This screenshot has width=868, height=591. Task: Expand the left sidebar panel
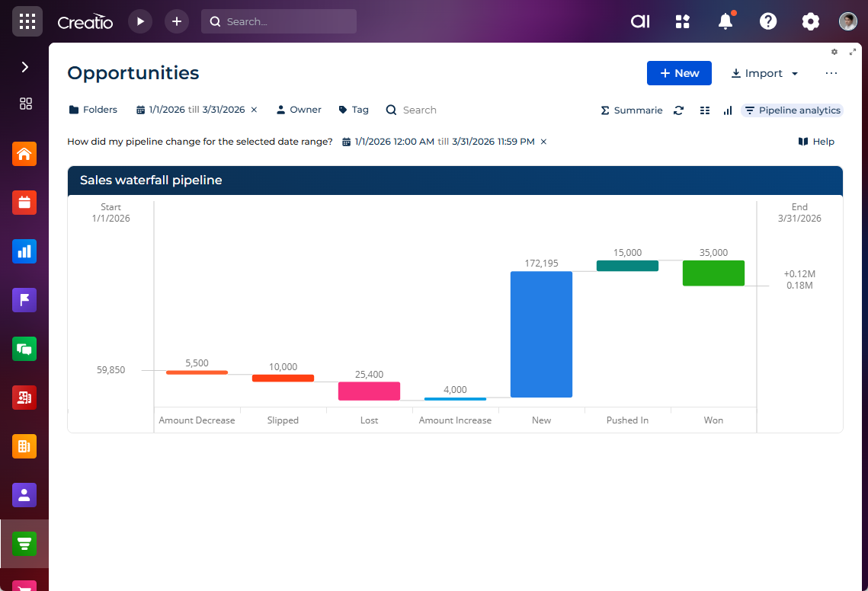point(24,67)
